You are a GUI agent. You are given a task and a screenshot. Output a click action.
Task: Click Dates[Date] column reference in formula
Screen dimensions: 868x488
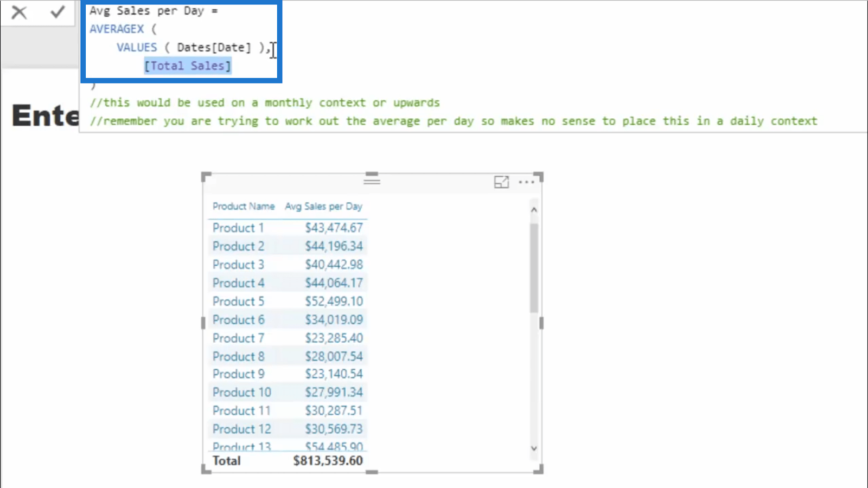(x=214, y=47)
